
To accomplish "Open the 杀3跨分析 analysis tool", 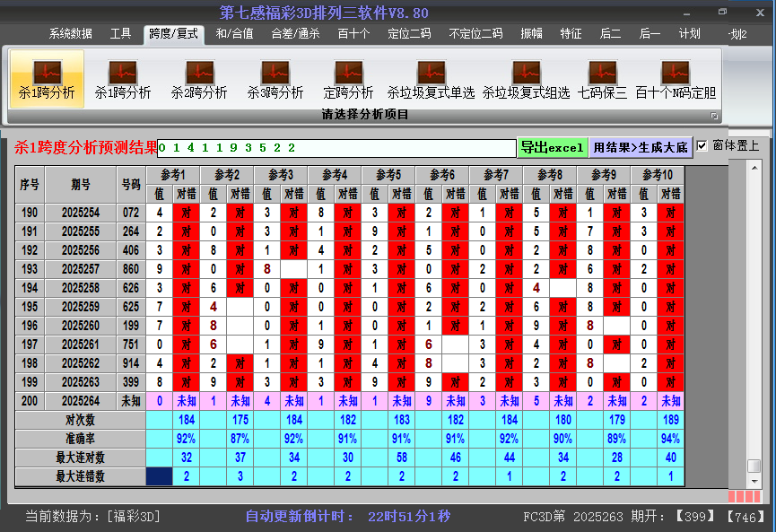I will (275, 79).
